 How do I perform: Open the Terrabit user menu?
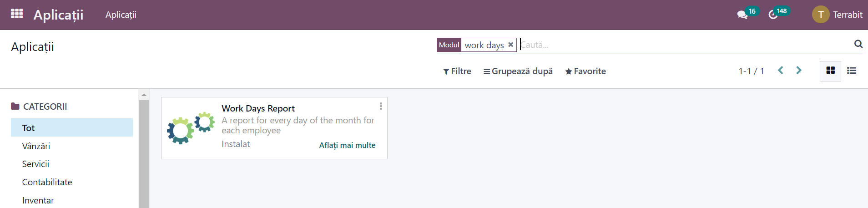(x=838, y=15)
